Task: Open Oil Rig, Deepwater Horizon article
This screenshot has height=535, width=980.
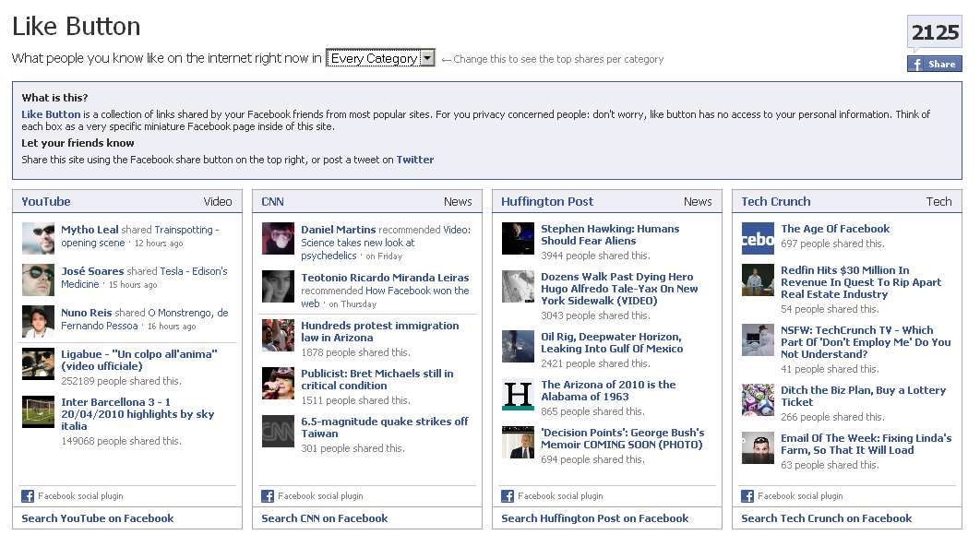Action: [612, 342]
